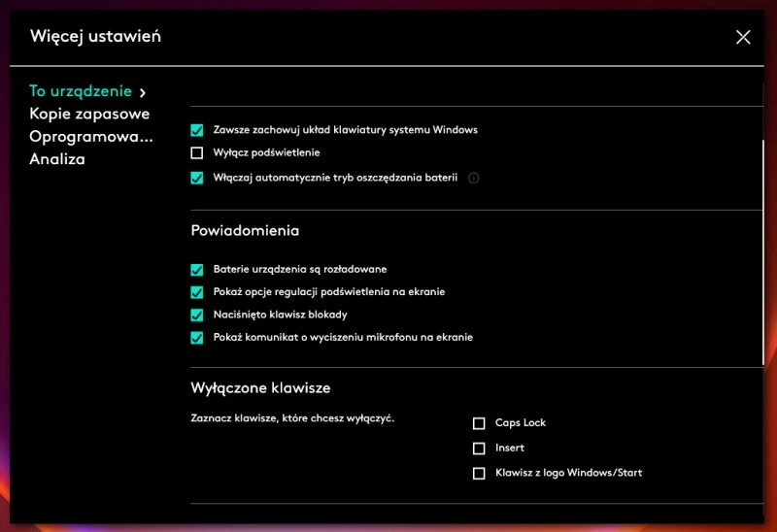Uncheck Baterie urządzenia są rozładowane notification
777x532 pixels.
click(197, 269)
